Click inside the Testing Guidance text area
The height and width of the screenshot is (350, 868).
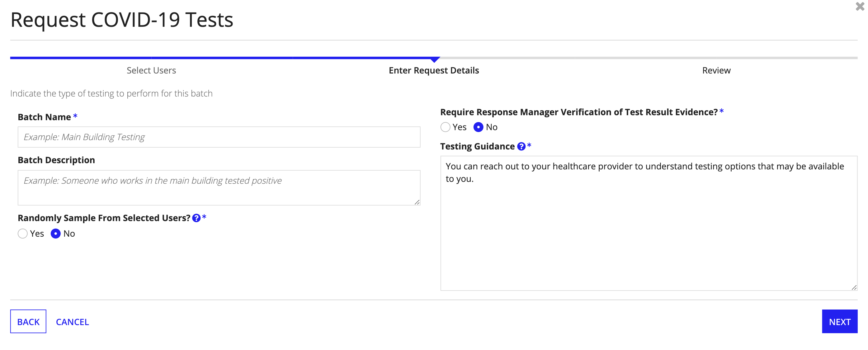click(x=649, y=223)
